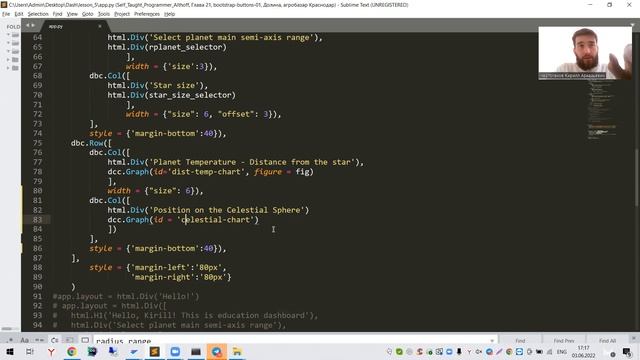Toggle regular expression search in Find panel
The image size is (640, 360).
click(x=9, y=340)
